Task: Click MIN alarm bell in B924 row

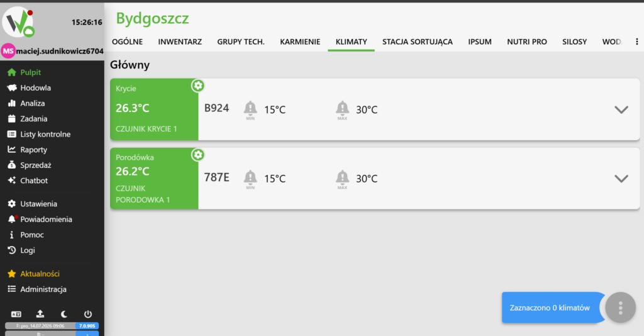Action: [250, 109]
